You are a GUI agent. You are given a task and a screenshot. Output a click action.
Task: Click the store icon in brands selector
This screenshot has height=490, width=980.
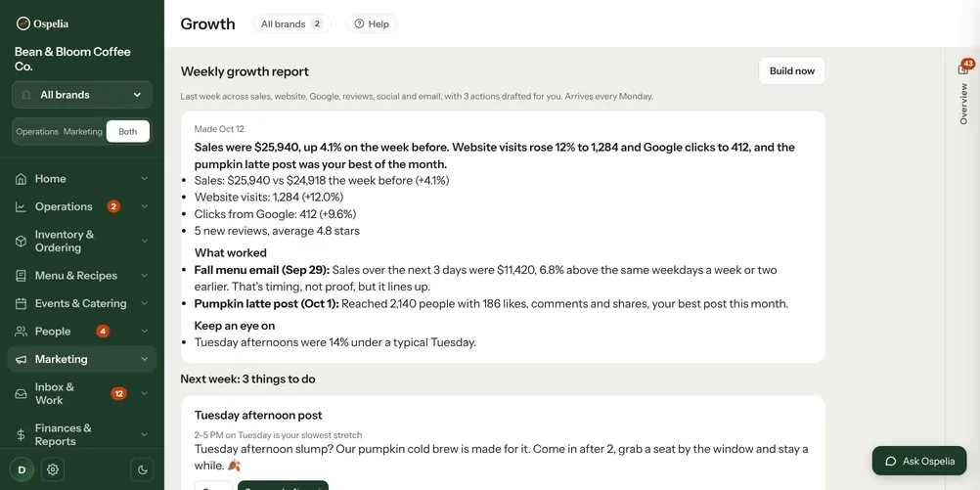(26, 95)
